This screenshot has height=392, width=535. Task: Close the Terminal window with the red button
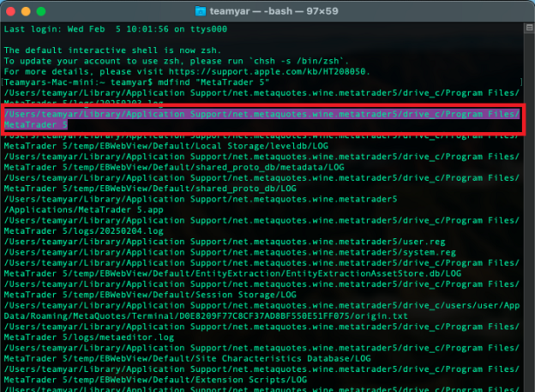(11, 11)
